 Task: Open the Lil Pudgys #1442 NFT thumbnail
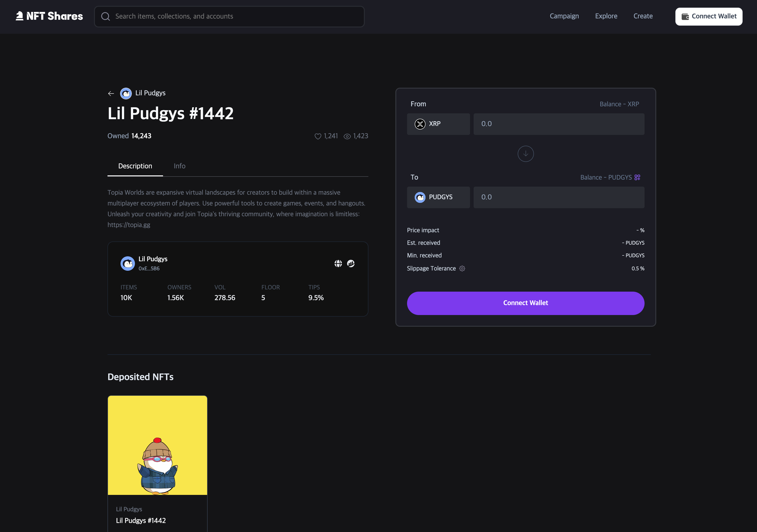coord(157,445)
